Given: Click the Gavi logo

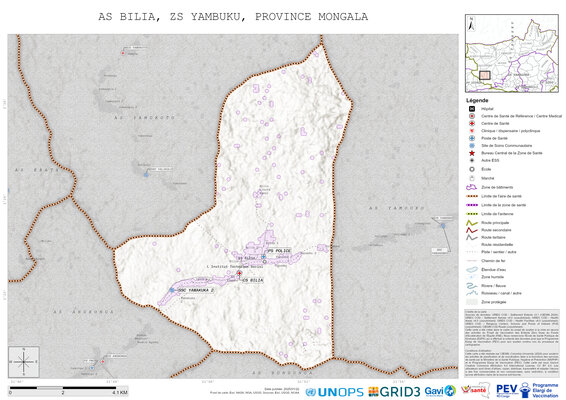Looking at the screenshot, I should (x=440, y=391).
